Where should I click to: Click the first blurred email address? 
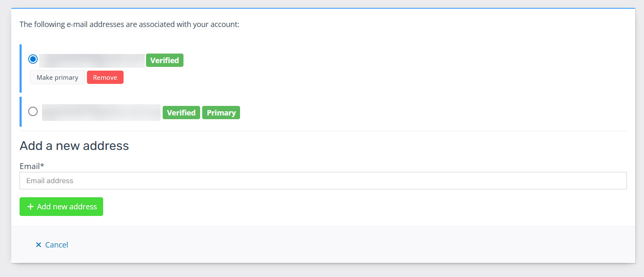[x=92, y=61]
